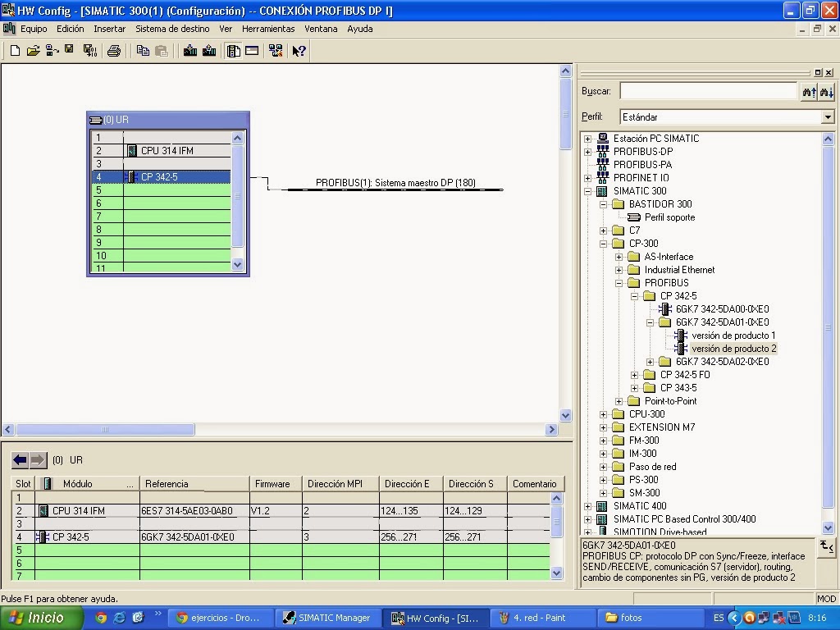The image size is (840, 630).
Task: Click the Open folder toolbar icon
Action: coord(33,51)
